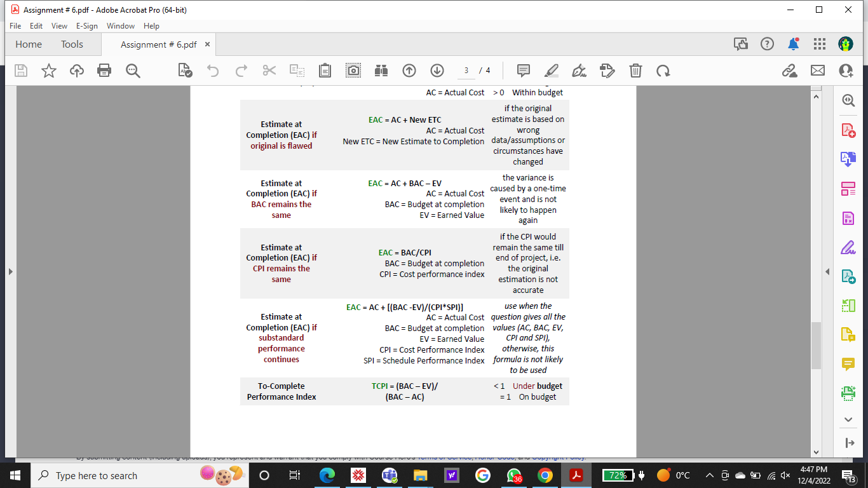Image resolution: width=868 pixels, height=488 pixels.
Task: Open Search tools in the right pane
Action: click(x=848, y=100)
